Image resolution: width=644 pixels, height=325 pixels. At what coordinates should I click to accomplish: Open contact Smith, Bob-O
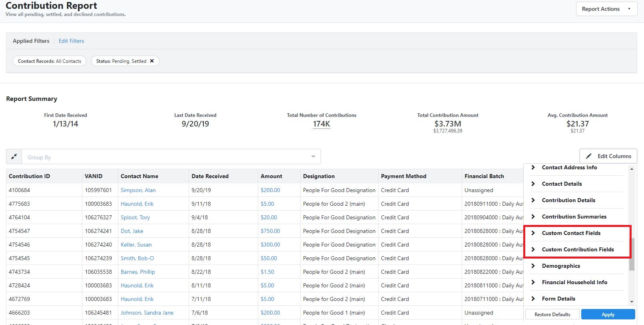pos(137,258)
